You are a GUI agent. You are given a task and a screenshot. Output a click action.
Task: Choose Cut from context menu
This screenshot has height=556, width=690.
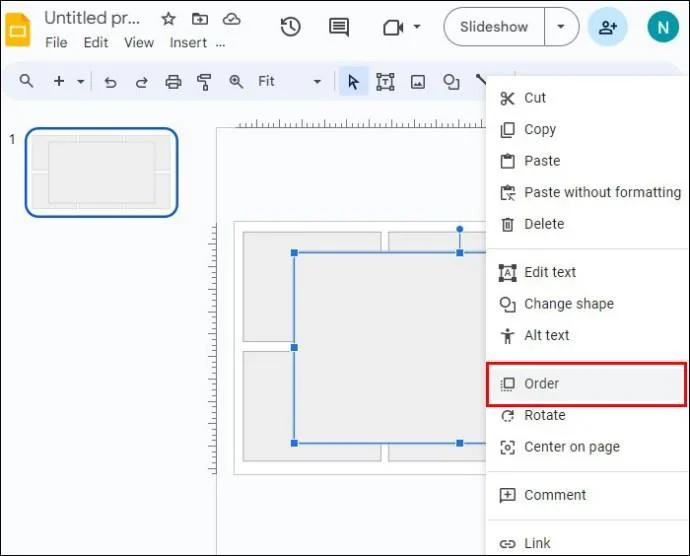coord(588,98)
